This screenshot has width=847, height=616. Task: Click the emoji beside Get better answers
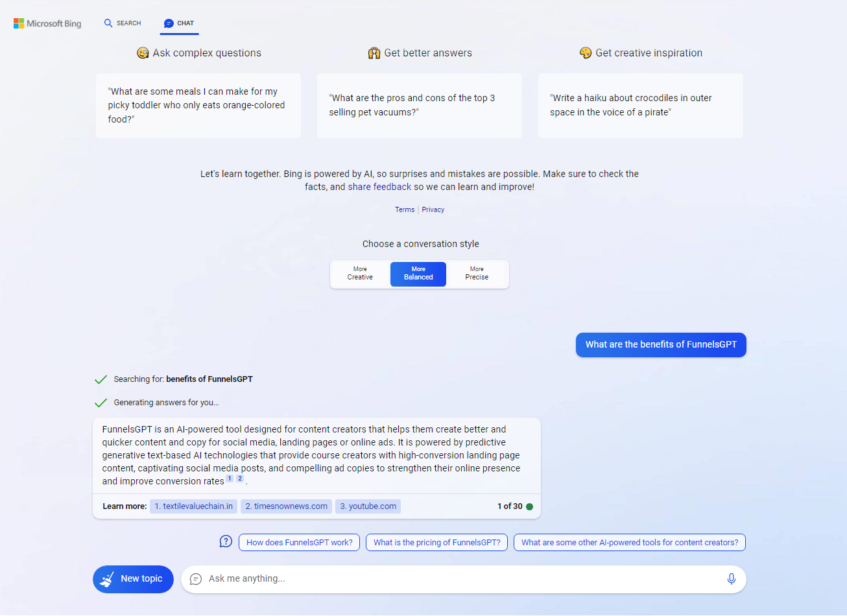[x=374, y=53]
